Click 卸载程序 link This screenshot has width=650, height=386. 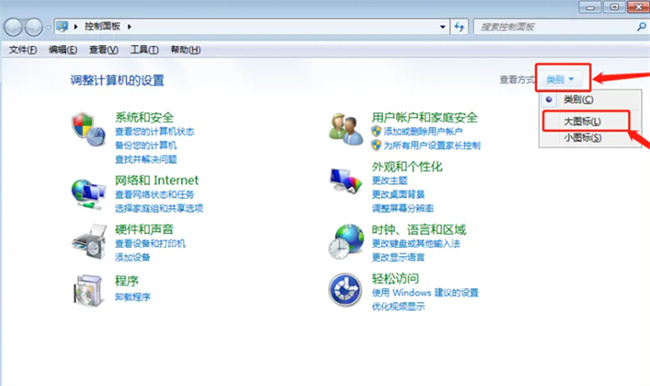click(133, 297)
